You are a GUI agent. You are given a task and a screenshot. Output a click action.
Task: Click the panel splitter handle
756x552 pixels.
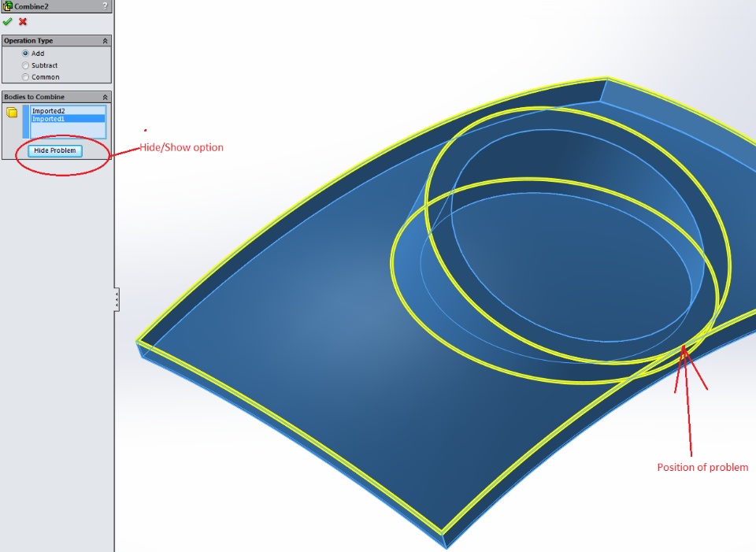117,299
